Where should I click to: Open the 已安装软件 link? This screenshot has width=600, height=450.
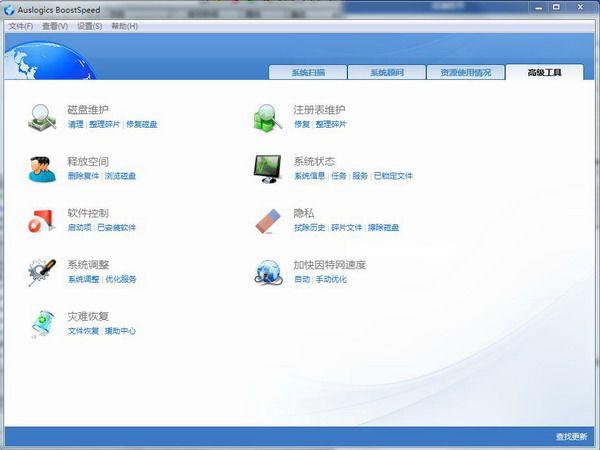point(116,228)
